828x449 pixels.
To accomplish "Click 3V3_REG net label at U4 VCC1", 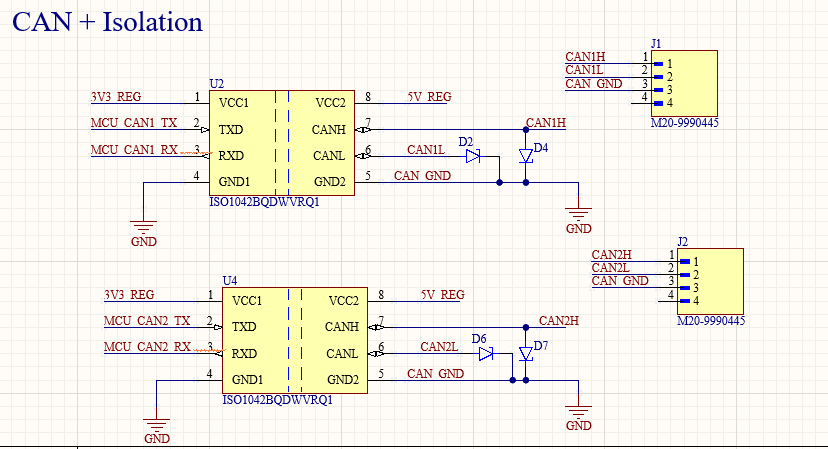I will coord(129,295).
